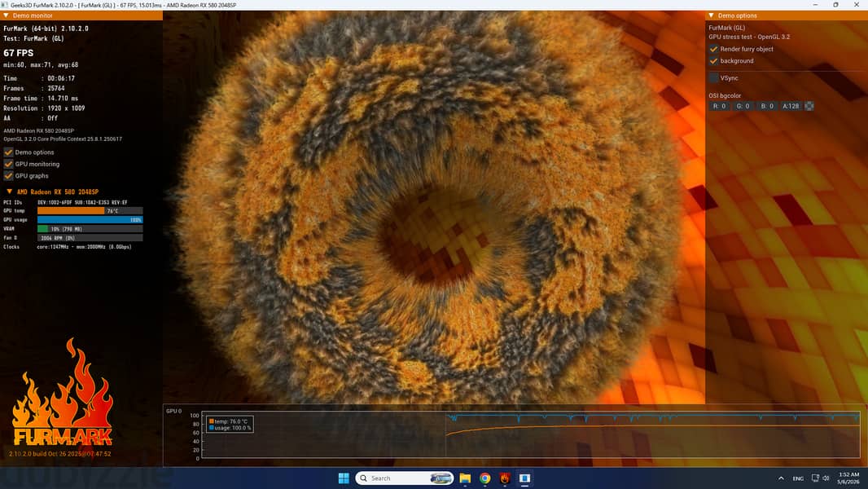Click the taskbar Search box

[x=404, y=478]
